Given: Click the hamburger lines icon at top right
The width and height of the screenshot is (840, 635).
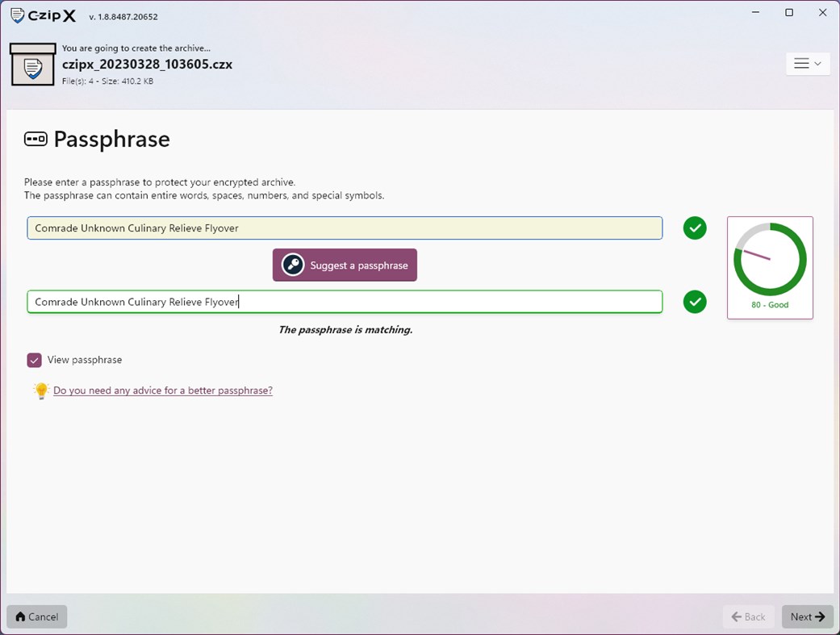Looking at the screenshot, I should coord(801,63).
